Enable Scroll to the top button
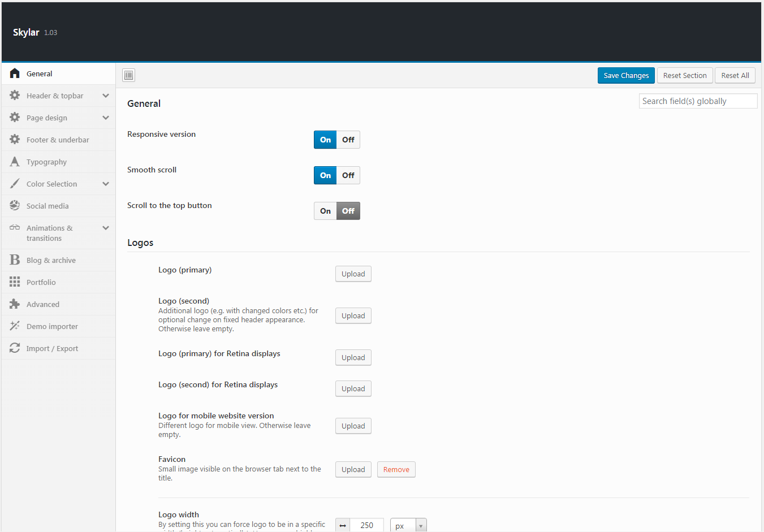Image resolution: width=764 pixels, height=532 pixels. pos(325,211)
